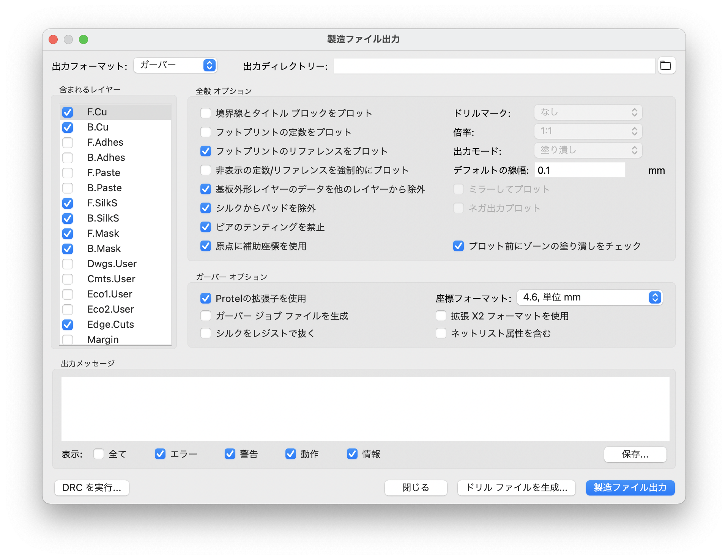Click the 出力ディレクトリー text field
The image size is (728, 560).
point(494,66)
